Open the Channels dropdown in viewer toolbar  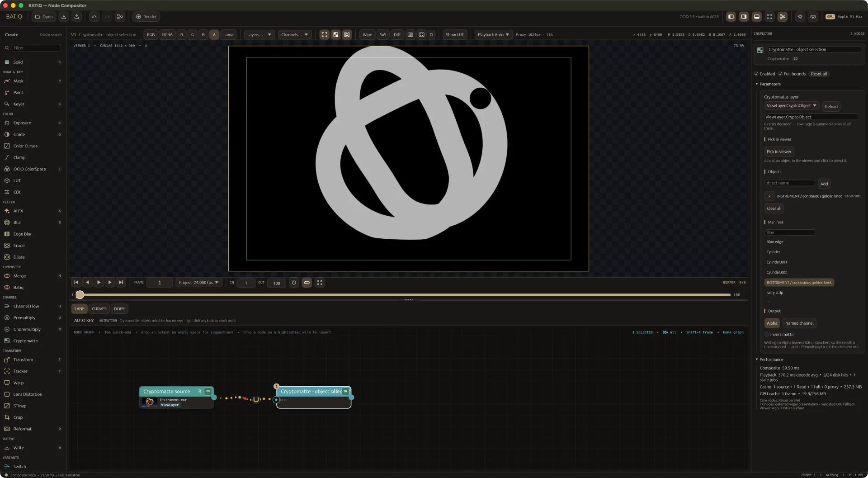[x=294, y=34]
